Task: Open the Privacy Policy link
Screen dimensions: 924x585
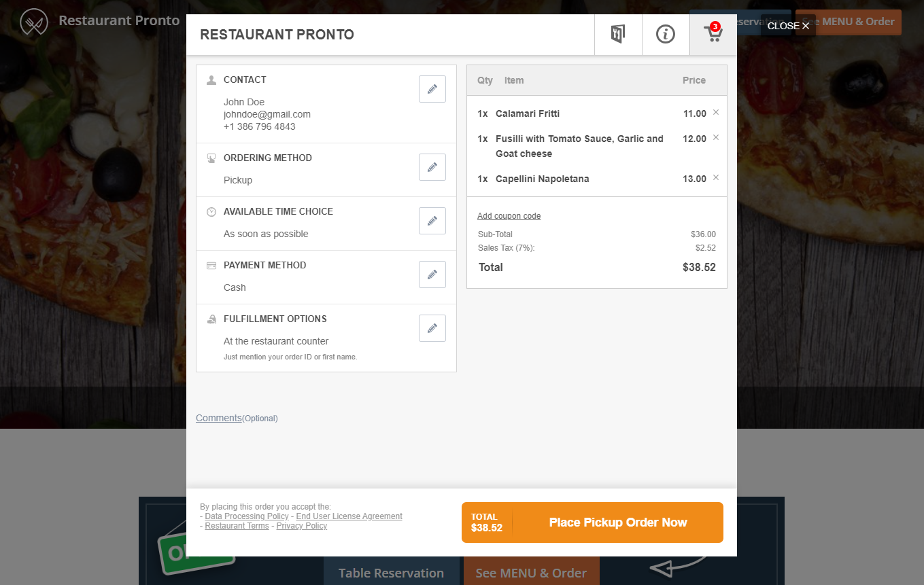Action: (302, 526)
